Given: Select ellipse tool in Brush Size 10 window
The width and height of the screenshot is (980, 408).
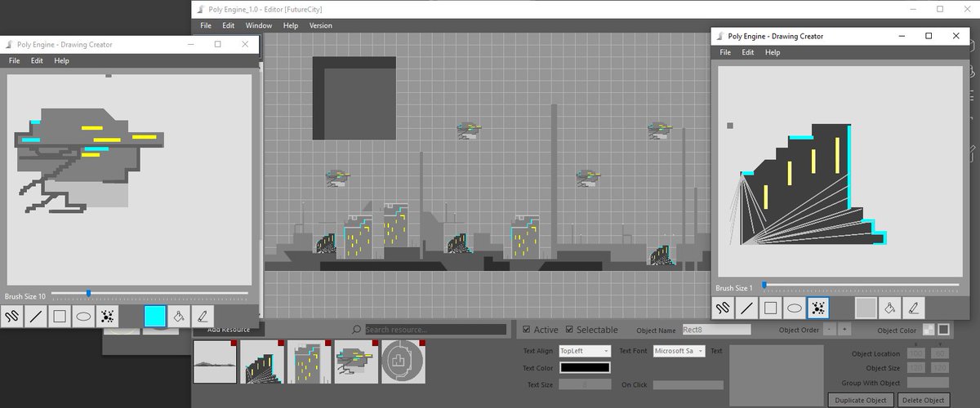Looking at the screenshot, I should 83,317.
